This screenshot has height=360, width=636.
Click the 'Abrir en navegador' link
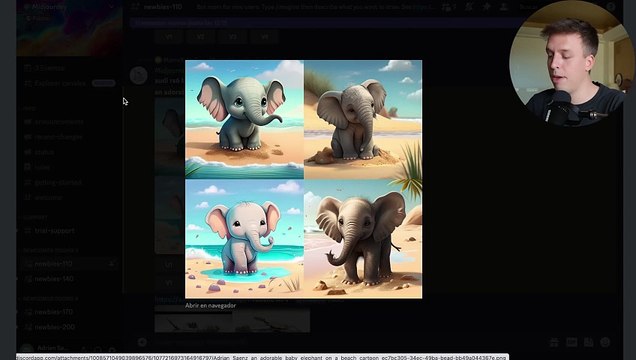[x=210, y=306]
